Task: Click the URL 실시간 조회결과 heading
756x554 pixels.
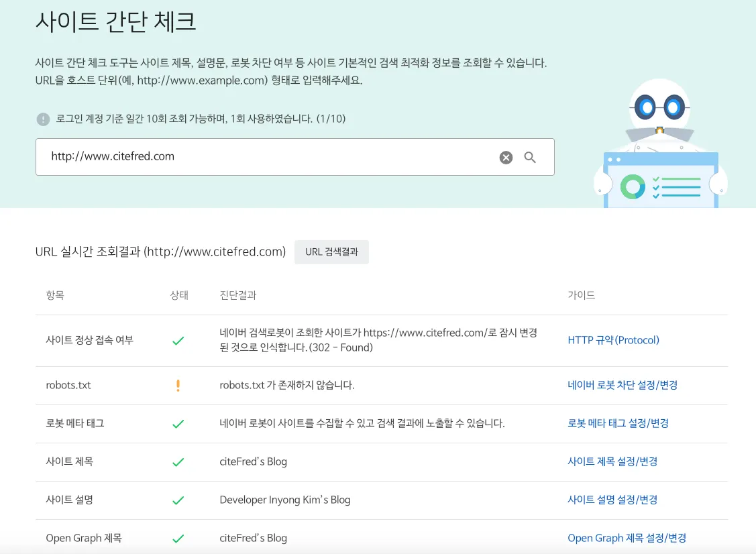Action: click(160, 252)
